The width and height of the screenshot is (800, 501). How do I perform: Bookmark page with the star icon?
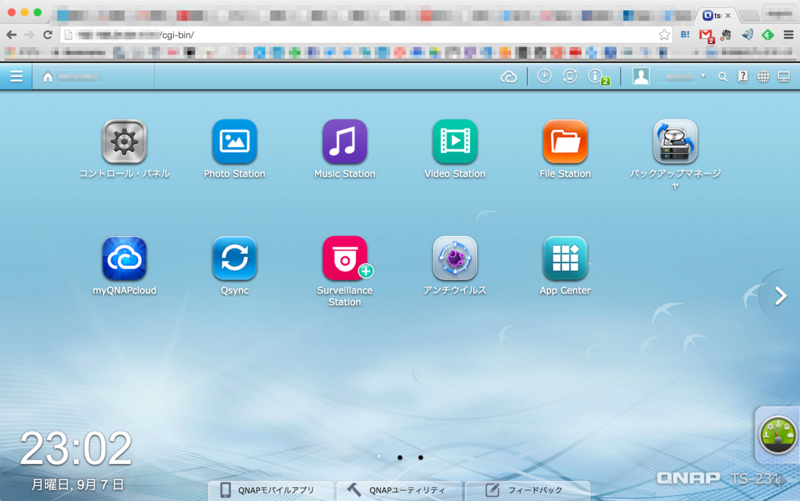coord(664,35)
